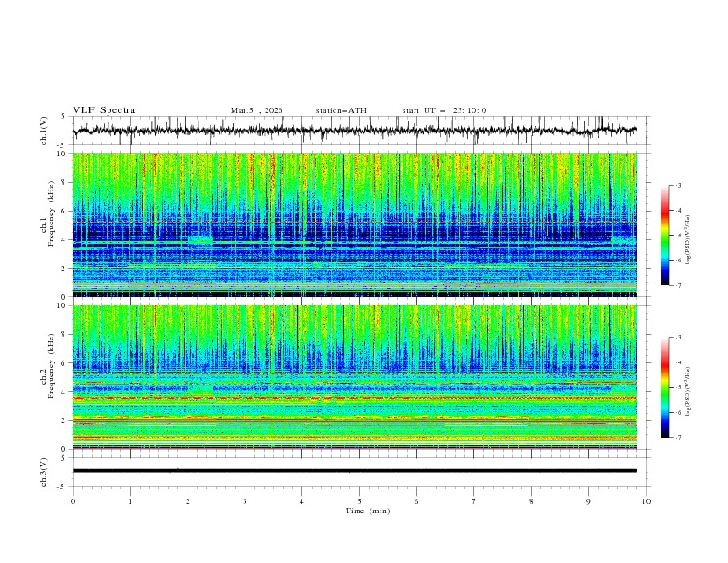This screenshot has height=563, width=728.
Task: Click the "VLF Spectra" plot title
Action: pyautogui.click(x=104, y=110)
